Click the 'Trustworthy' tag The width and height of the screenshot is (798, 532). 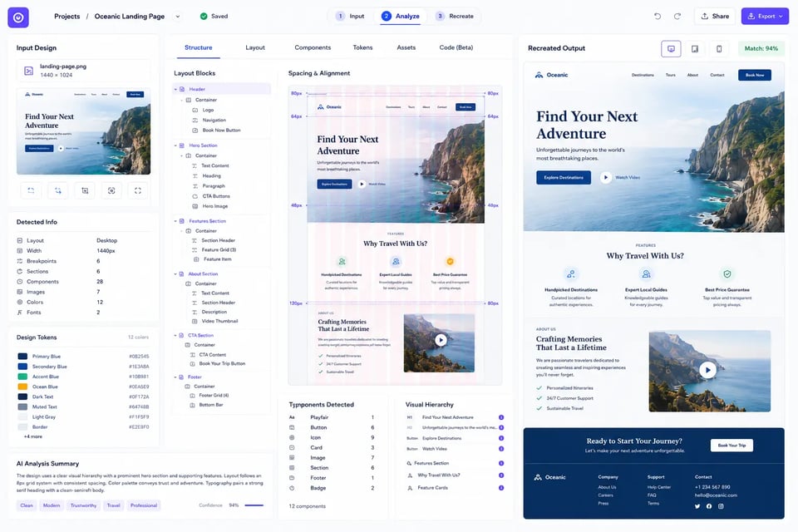tap(83, 505)
